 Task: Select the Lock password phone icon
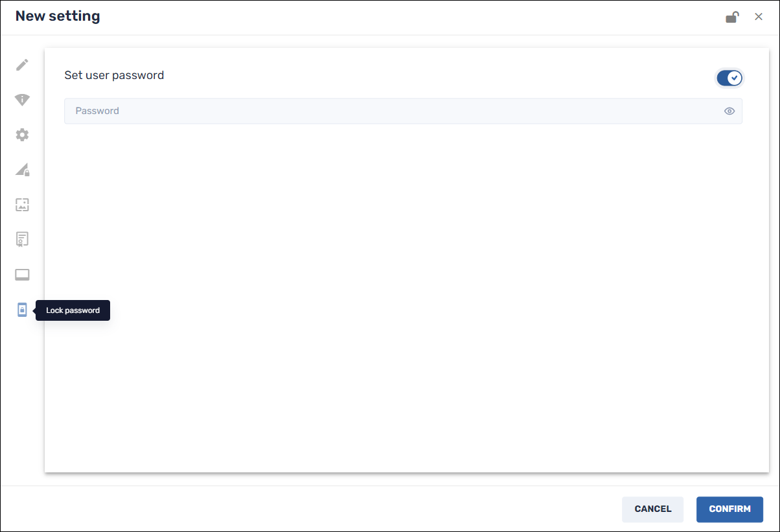point(22,310)
